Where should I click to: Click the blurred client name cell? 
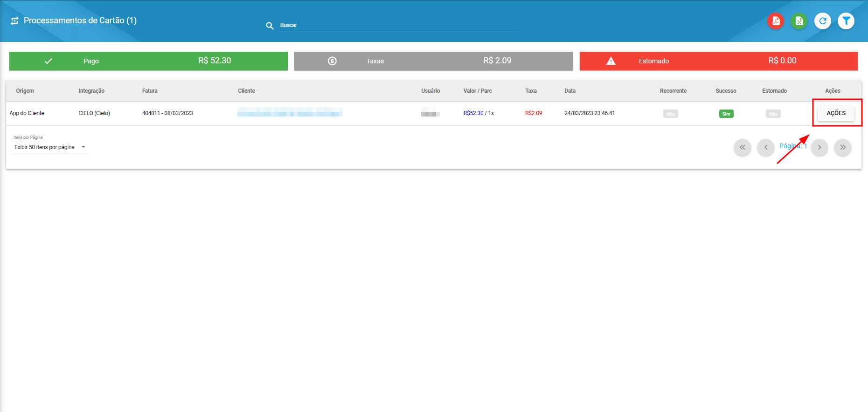click(290, 112)
